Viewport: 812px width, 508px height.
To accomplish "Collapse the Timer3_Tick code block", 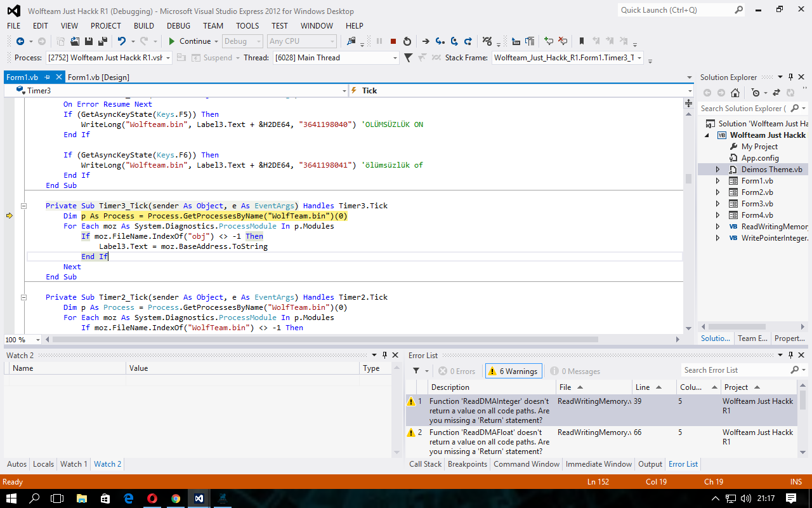I will point(23,206).
